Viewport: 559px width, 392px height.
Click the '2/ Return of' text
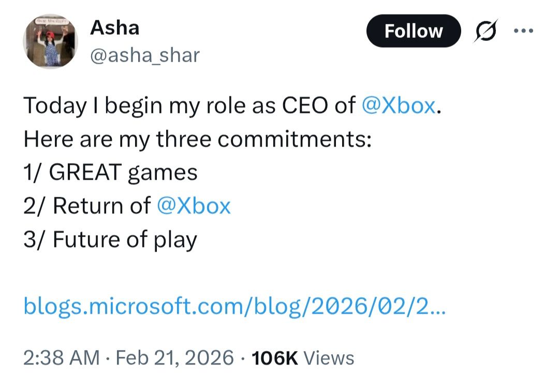pyautogui.click(x=87, y=206)
